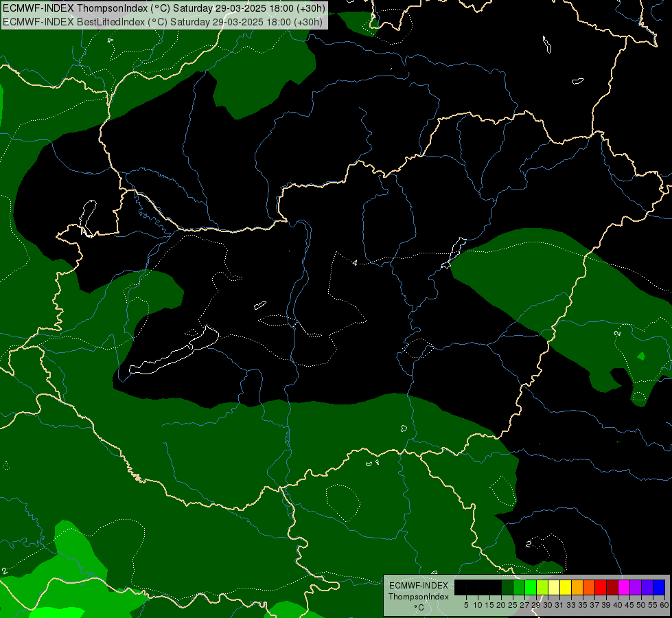Viewport: 672px width, 618px height.
Task: Click the bright red 37–39 legend swatch
Action: click(601, 587)
